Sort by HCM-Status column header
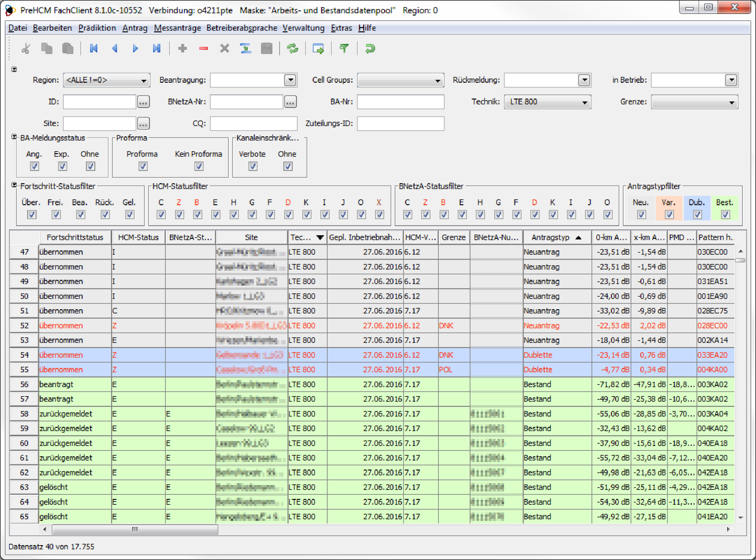This screenshot has width=756, height=560. (x=138, y=237)
